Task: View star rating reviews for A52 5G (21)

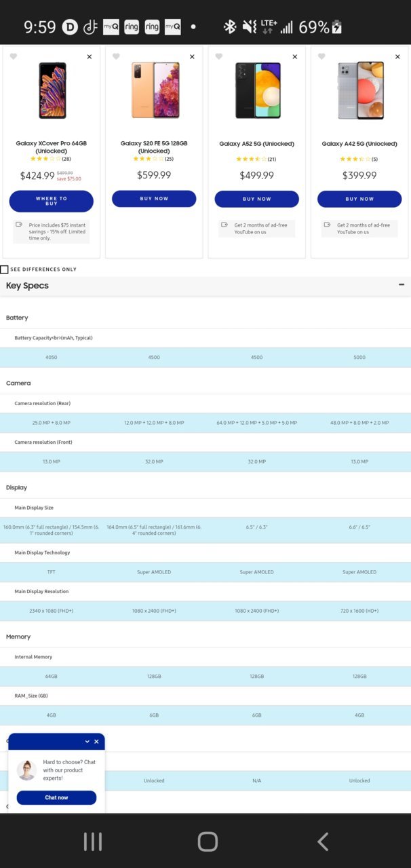Action: point(256,159)
